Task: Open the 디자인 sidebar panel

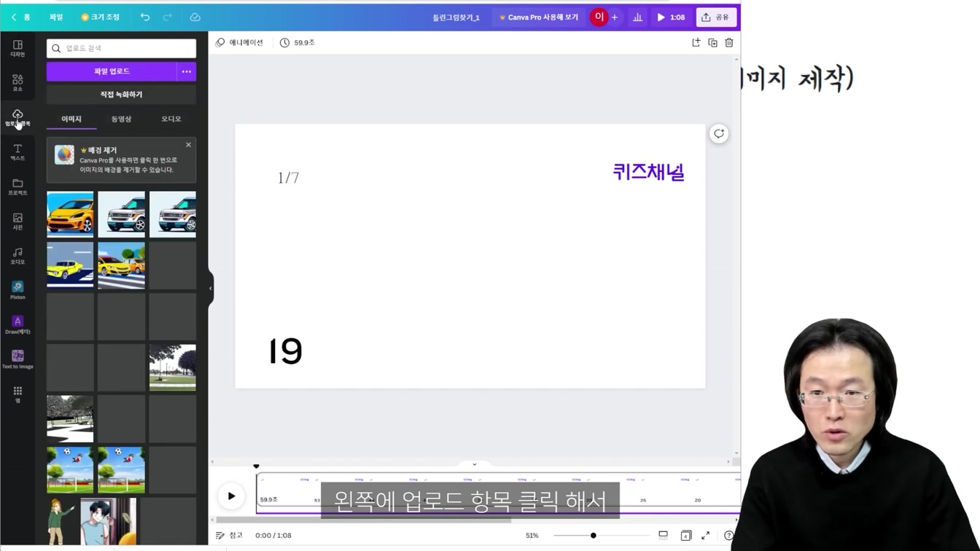Action: pos(17,48)
